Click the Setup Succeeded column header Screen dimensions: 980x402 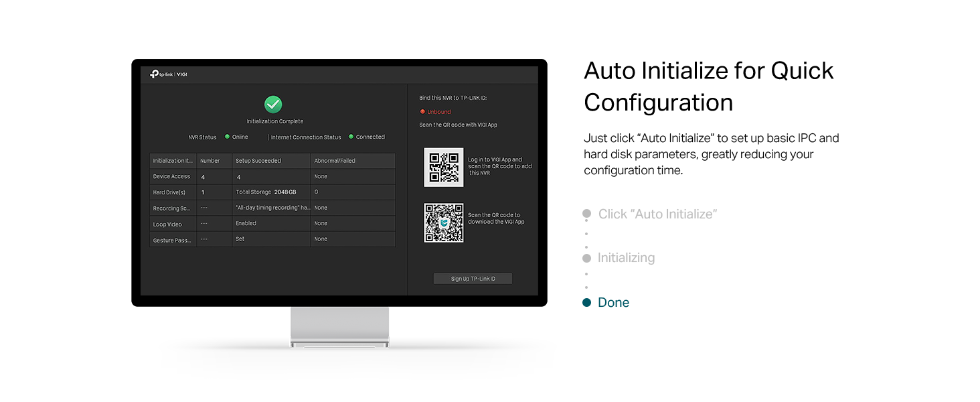[258, 161]
